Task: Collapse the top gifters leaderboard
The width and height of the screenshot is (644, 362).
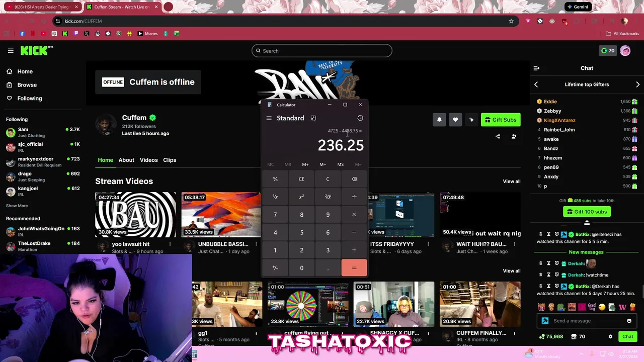Action: click(x=587, y=223)
